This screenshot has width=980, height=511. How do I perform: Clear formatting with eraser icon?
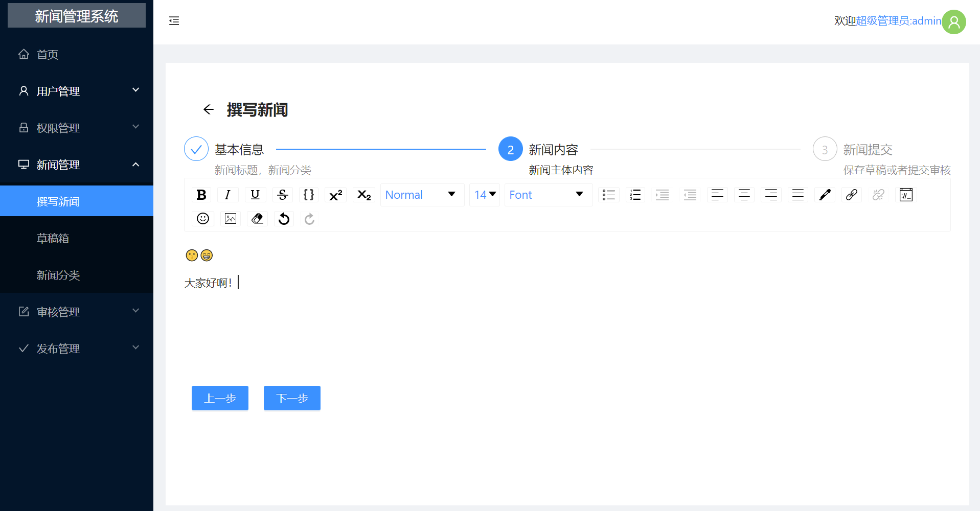pos(257,219)
